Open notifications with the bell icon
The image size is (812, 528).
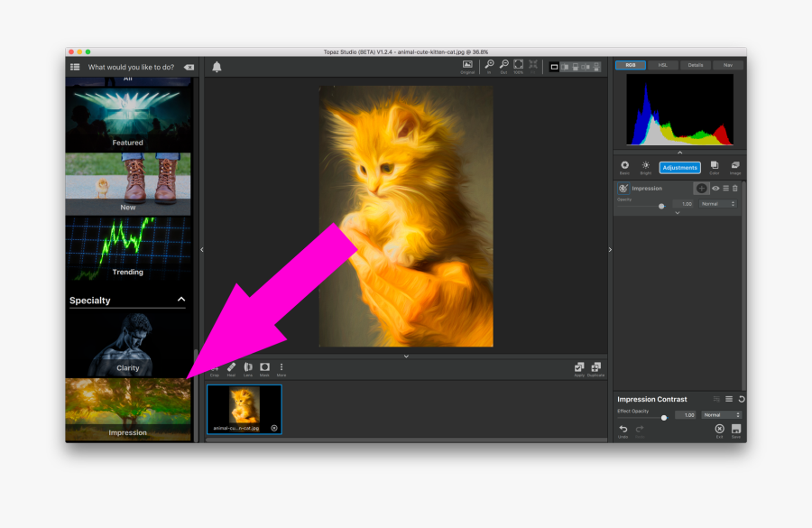click(x=217, y=66)
